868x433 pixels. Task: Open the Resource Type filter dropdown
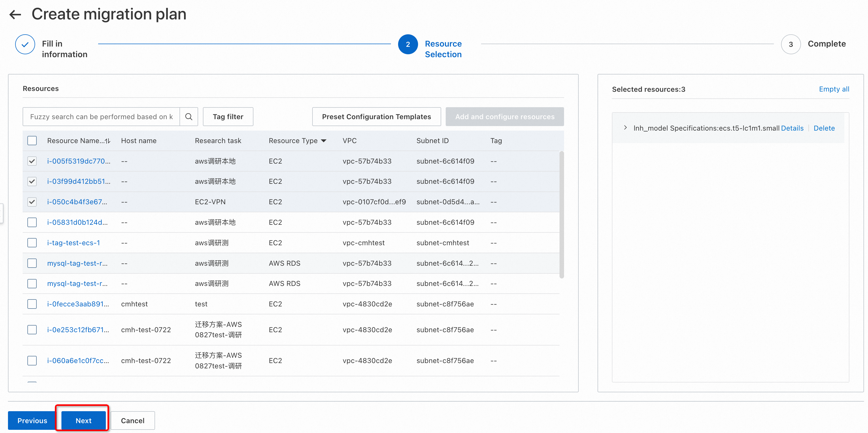pyautogui.click(x=323, y=141)
